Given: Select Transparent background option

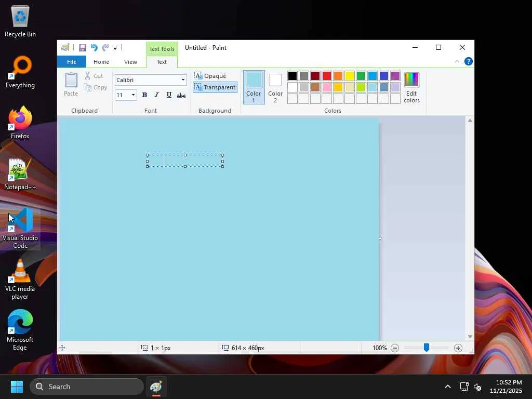Looking at the screenshot, I should pyautogui.click(x=215, y=87).
